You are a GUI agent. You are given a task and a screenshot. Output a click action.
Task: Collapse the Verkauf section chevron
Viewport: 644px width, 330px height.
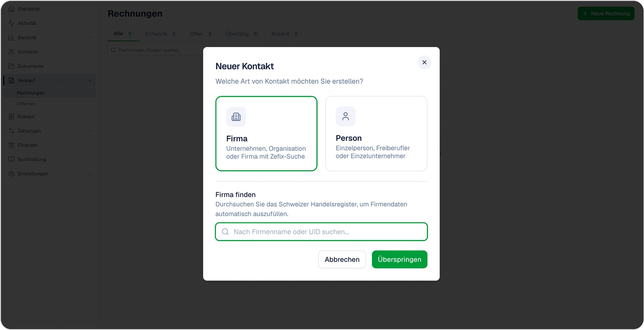click(90, 80)
